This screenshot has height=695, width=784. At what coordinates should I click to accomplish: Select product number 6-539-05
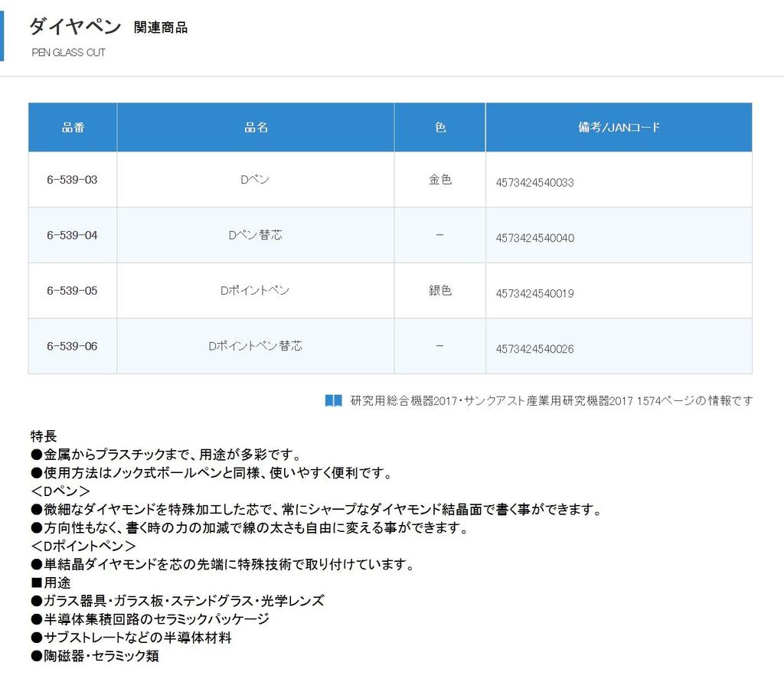72,291
